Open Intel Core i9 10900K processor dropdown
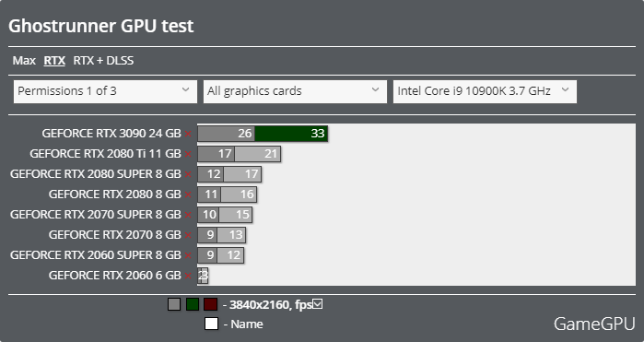 pyautogui.click(x=485, y=91)
